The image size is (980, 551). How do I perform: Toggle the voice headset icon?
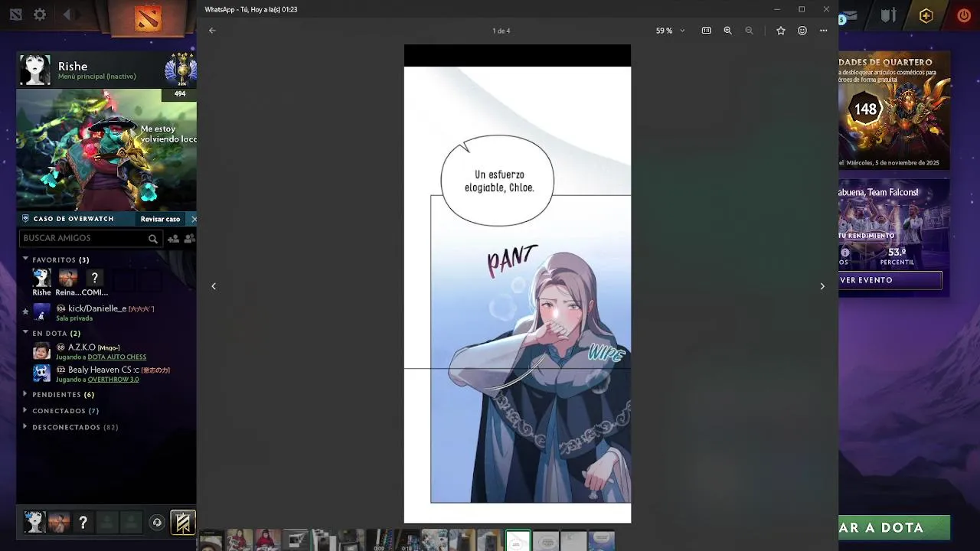pyautogui.click(x=157, y=523)
